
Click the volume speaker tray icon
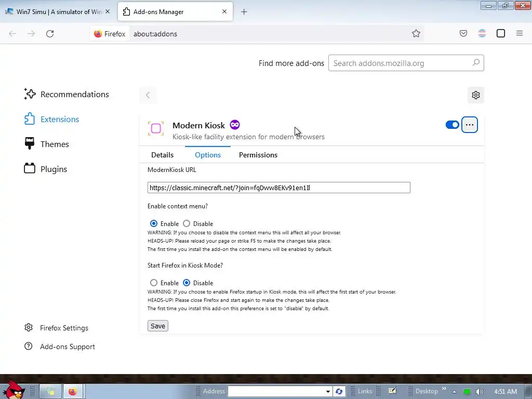click(x=479, y=392)
